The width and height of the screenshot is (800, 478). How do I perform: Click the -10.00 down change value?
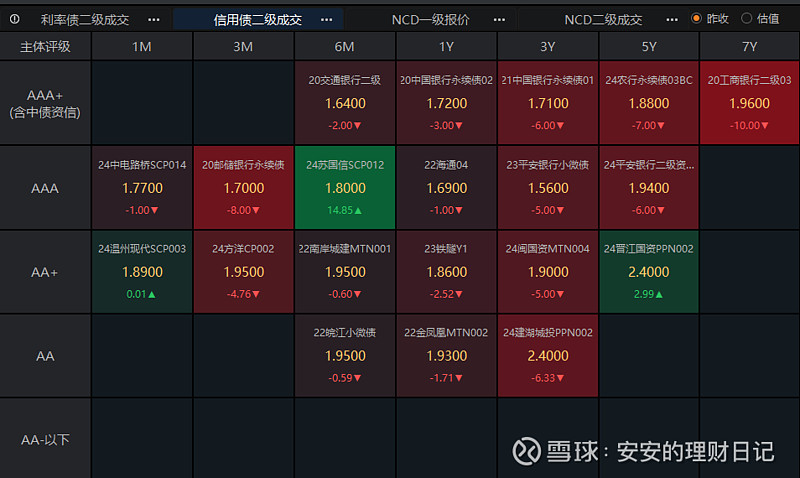click(x=749, y=125)
